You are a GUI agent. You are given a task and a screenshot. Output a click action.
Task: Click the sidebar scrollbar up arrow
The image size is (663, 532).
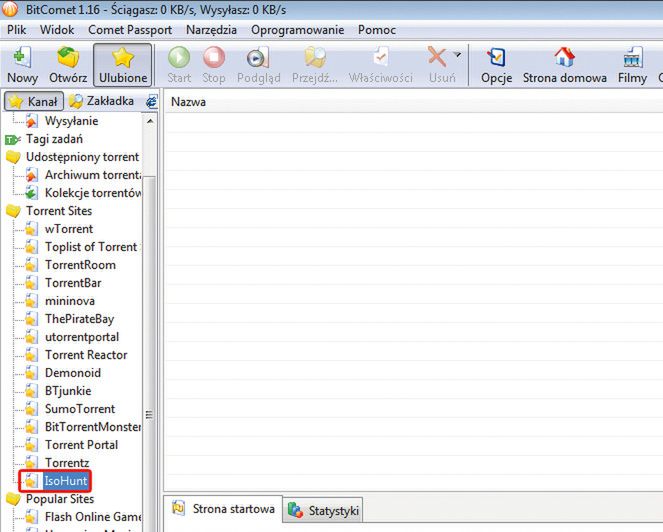coord(150,121)
